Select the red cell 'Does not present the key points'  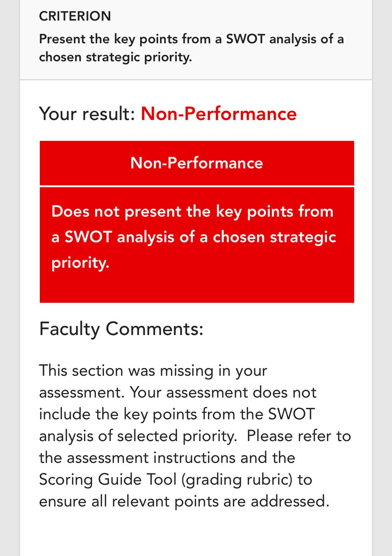[197, 245]
